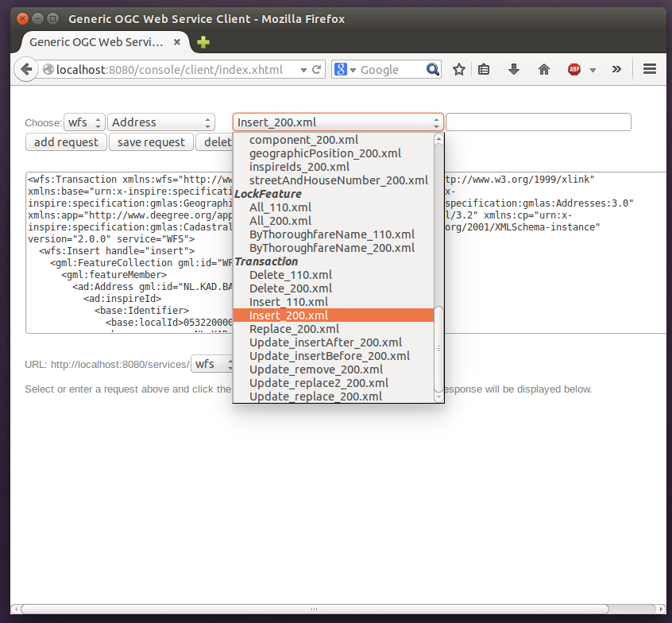Navigate back using the back arrow
The image size is (672, 623).
tap(25, 69)
